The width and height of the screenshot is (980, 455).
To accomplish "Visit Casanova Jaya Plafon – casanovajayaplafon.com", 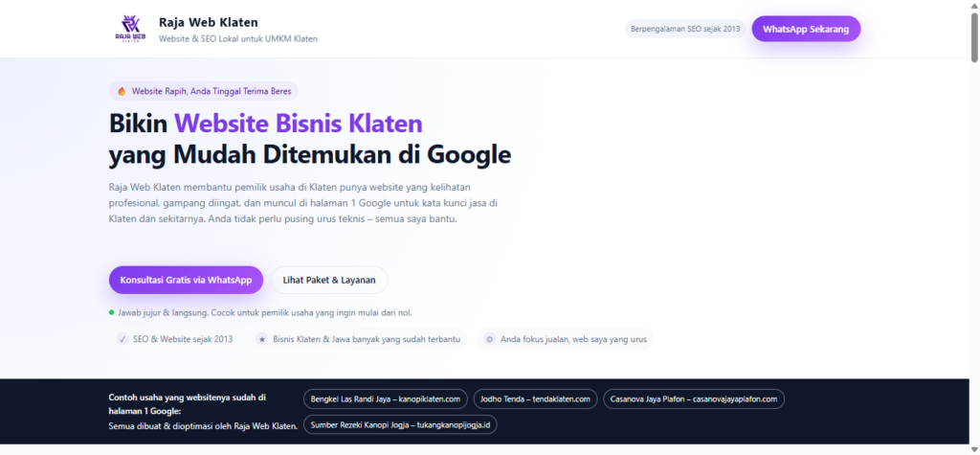I will [694, 398].
